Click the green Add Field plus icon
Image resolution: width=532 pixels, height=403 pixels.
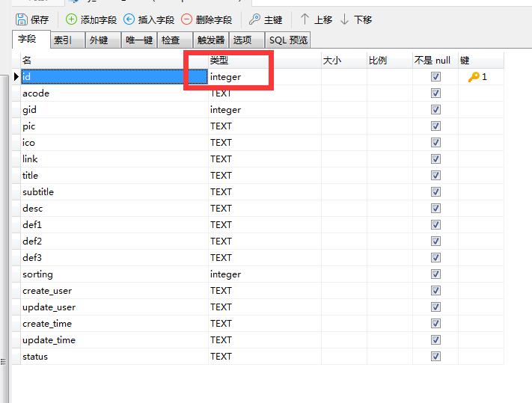point(72,19)
